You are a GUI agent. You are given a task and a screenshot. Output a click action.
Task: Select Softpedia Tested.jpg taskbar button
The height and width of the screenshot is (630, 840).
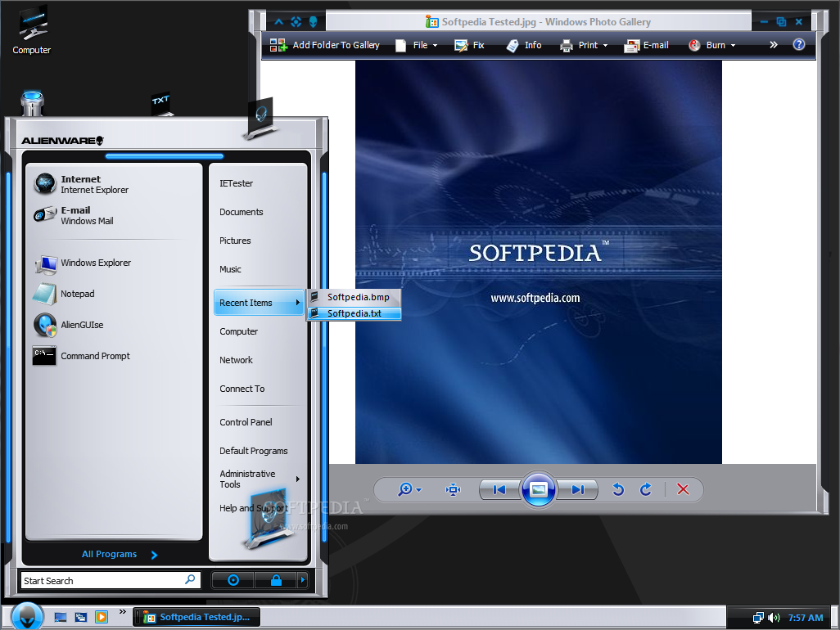point(196,617)
